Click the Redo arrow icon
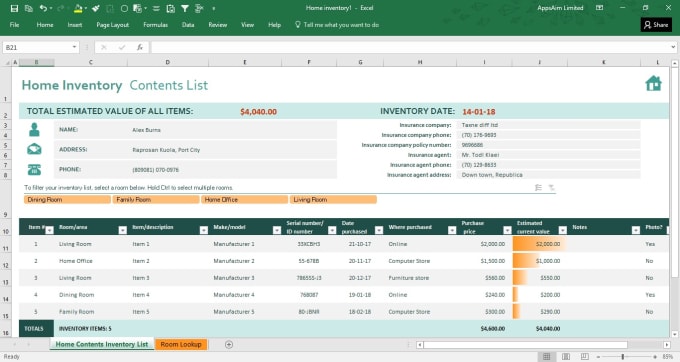The width and height of the screenshot is (680, 362). pyautogui.click(x=61, y=8)
